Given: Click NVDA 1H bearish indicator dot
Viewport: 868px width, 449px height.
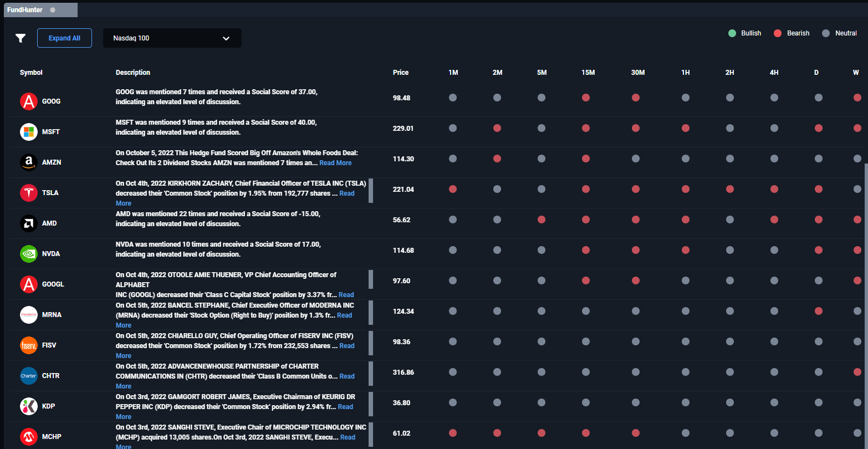Looking at the screenshot, I should (686, 250).
